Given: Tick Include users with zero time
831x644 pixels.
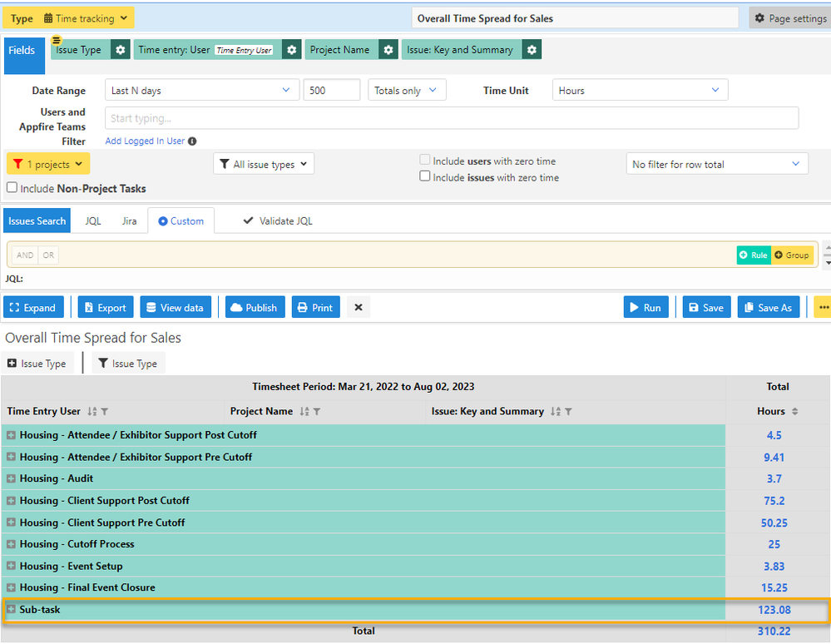Looking at the screenshot, I should click(x=424, y=160).
